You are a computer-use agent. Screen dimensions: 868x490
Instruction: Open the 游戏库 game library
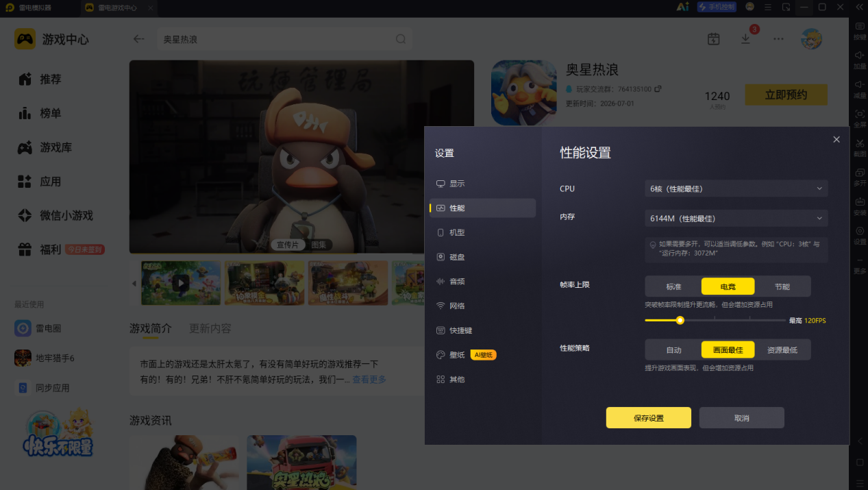45,147
